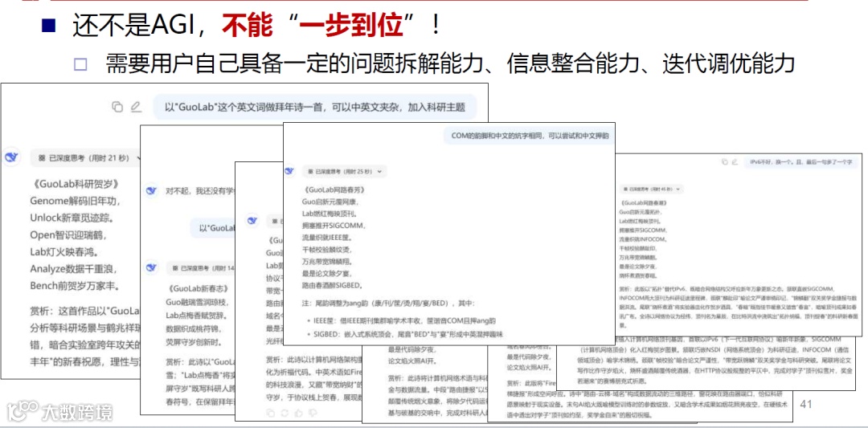Viewport: 868px width, 428px height.
Task: Click the regenerate icon under the third panel's reply
Action: coord(284,413)
